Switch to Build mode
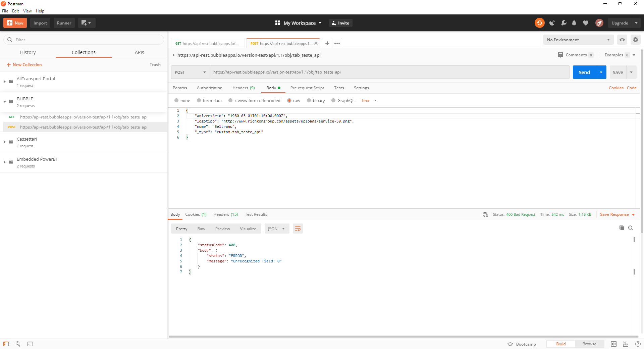Viewport: 644px width, 349px height. click(x=561, y=344)
